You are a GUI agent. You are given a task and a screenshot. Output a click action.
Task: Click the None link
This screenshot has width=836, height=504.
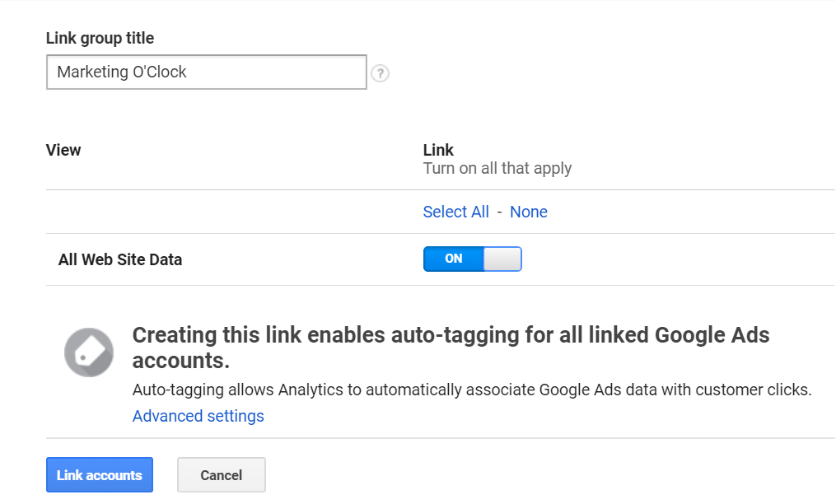(528, 212)
